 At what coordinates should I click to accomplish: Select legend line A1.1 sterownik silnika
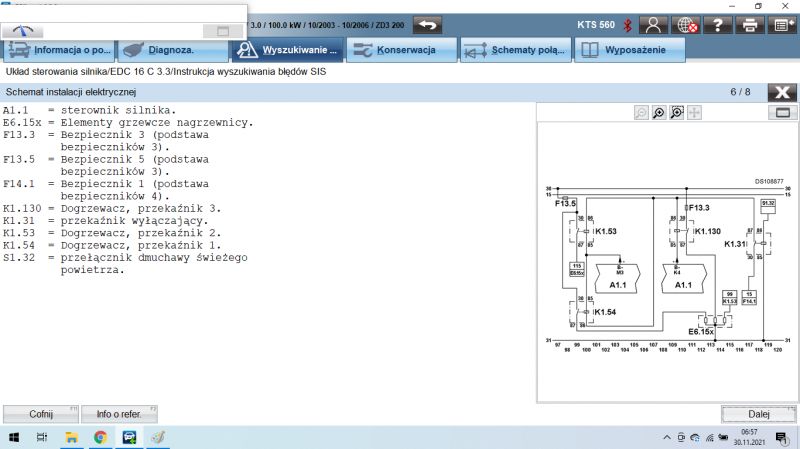(x=89, y=110)
